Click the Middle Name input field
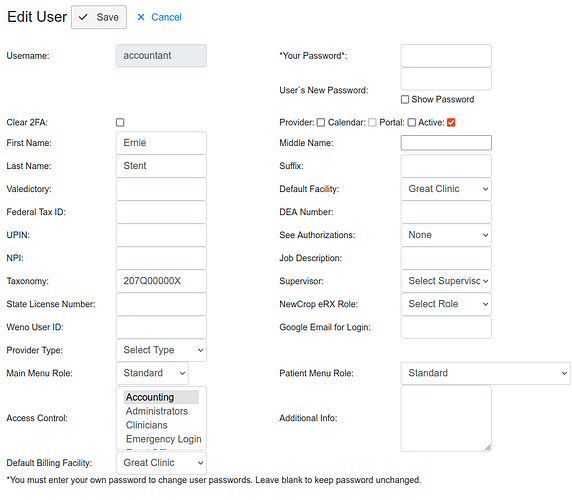The image size is (572, 500). pyautogui.click(x=446, y=143)
